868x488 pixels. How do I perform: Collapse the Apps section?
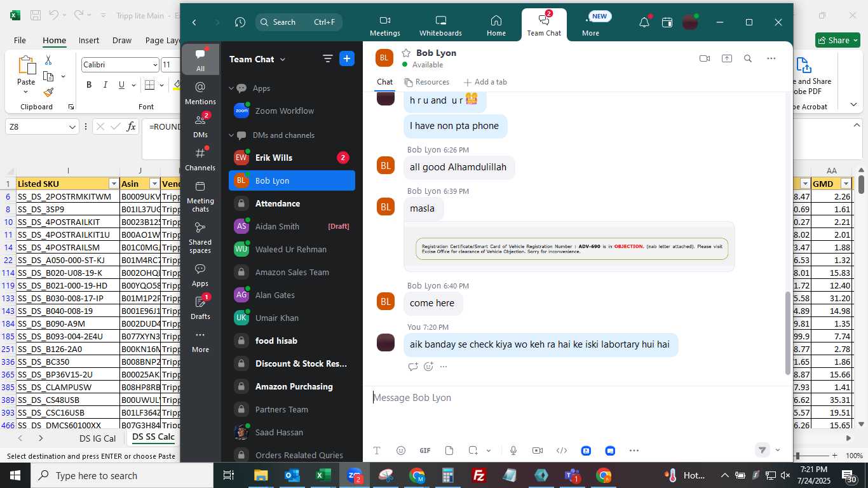231,88
